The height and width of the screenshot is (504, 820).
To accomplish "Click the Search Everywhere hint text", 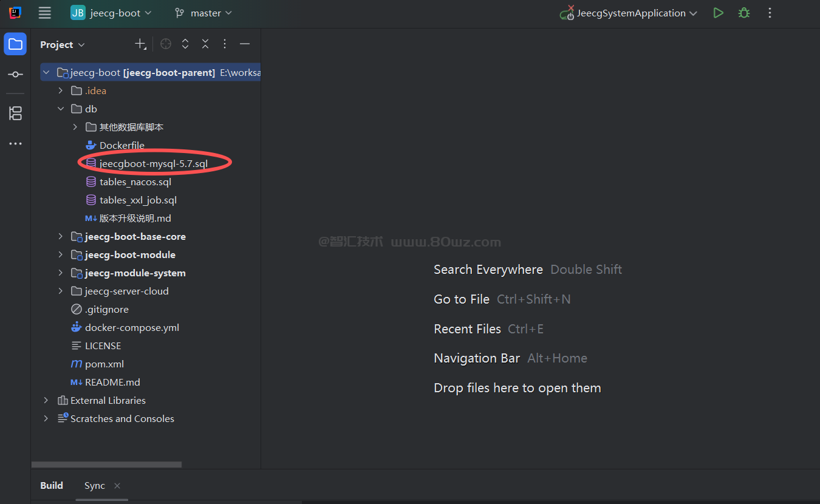I will [x=488, y=269].
